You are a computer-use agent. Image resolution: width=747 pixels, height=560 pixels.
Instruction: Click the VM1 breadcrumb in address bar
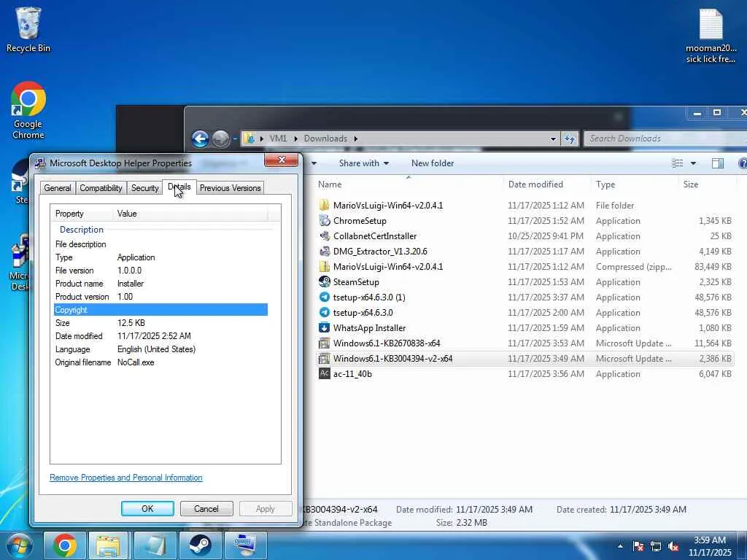point(278,139)
